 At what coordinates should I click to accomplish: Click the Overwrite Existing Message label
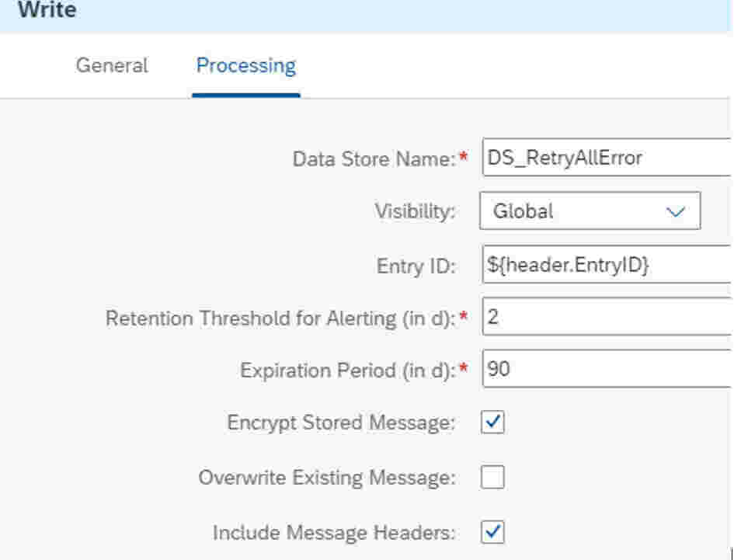click(x=327, y=478)
